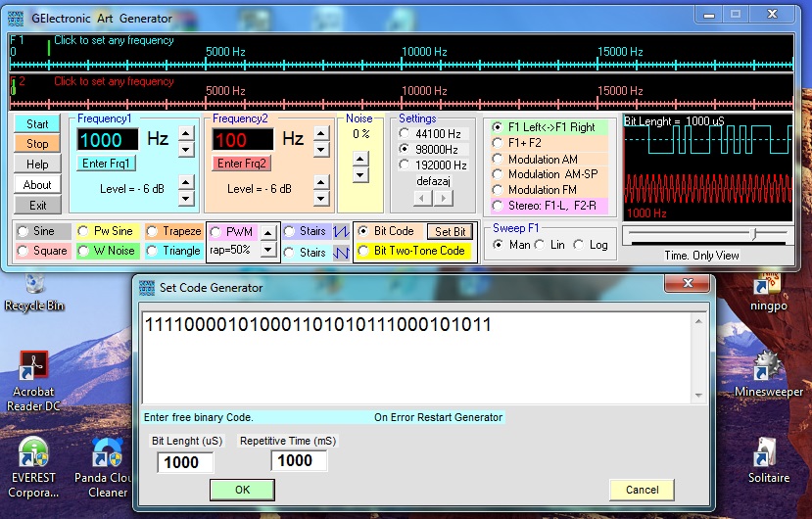
Task: Open ningpo desktop shortcut
Action: (x=768, y=293)
